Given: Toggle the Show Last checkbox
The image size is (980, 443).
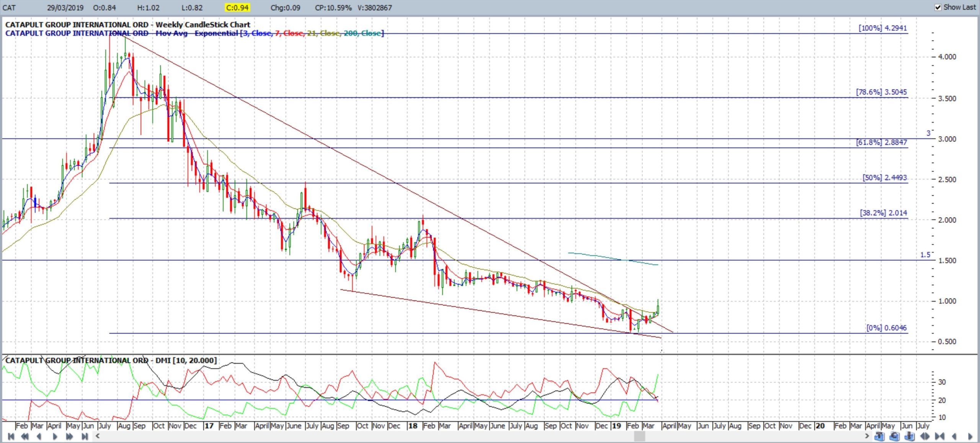Looking at the screenshot, I should tap(938, 7).
